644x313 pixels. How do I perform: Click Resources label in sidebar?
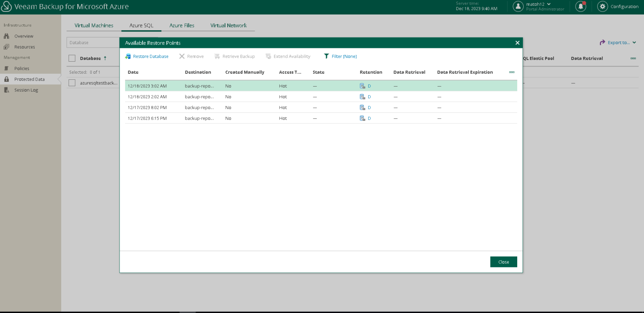(25, 47)
